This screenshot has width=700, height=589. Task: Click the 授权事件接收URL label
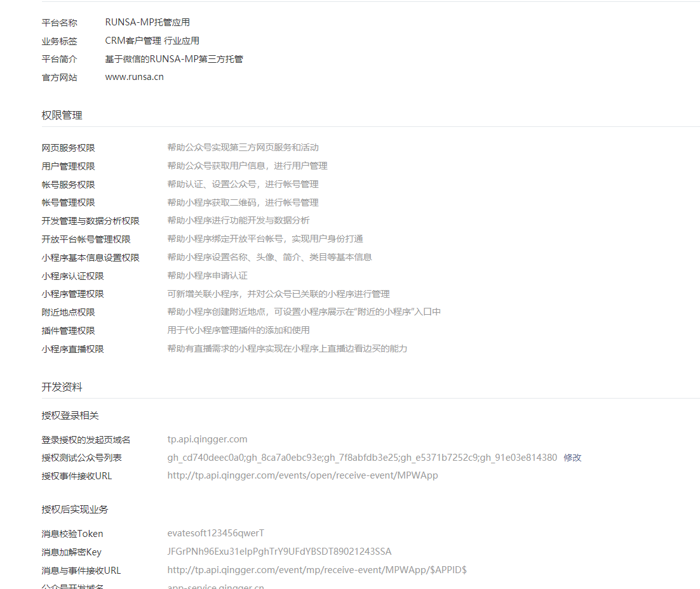click(x=77, y=476)
